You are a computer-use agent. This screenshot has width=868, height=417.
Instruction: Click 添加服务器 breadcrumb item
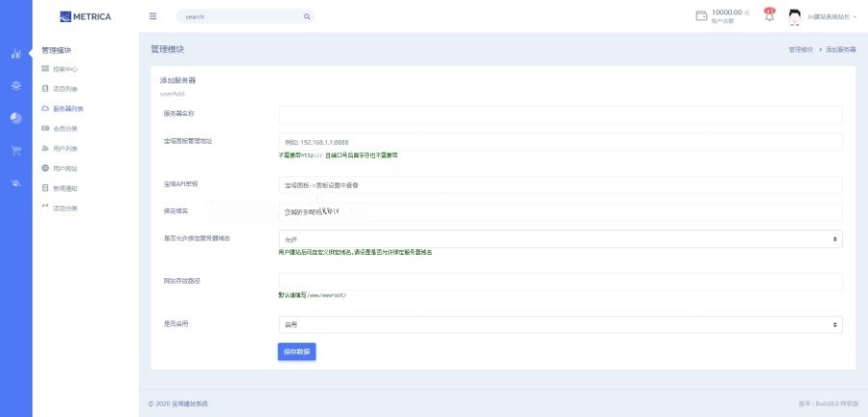click(841, 50)
